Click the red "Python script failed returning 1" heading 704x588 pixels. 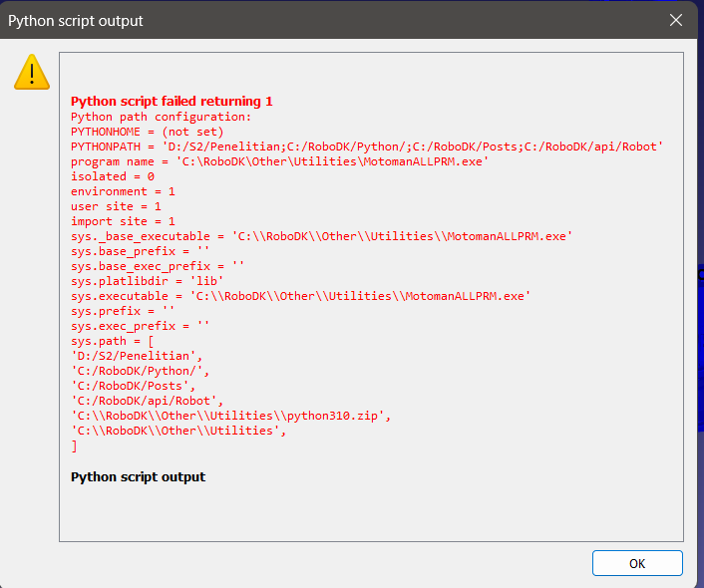[172, 102]
